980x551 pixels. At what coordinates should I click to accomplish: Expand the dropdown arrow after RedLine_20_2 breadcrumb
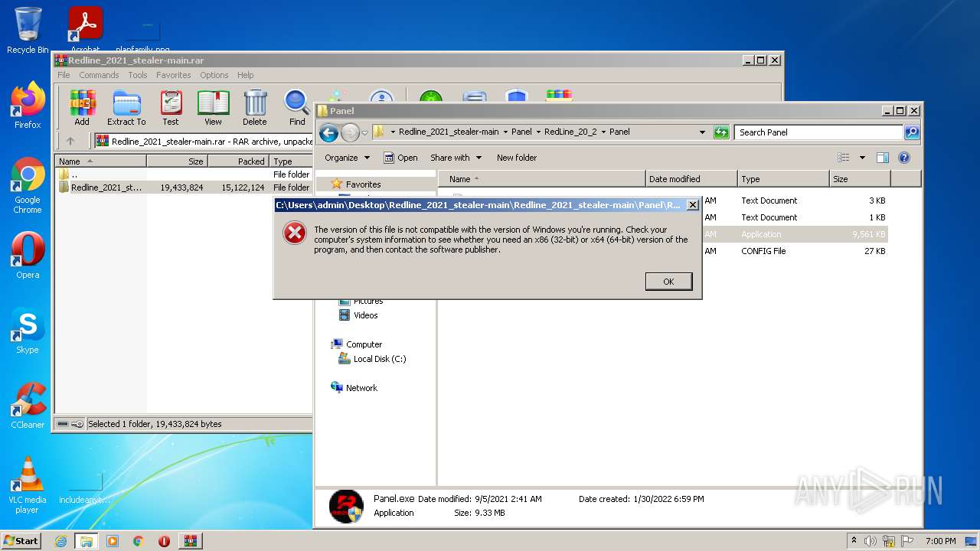[603, 132]
